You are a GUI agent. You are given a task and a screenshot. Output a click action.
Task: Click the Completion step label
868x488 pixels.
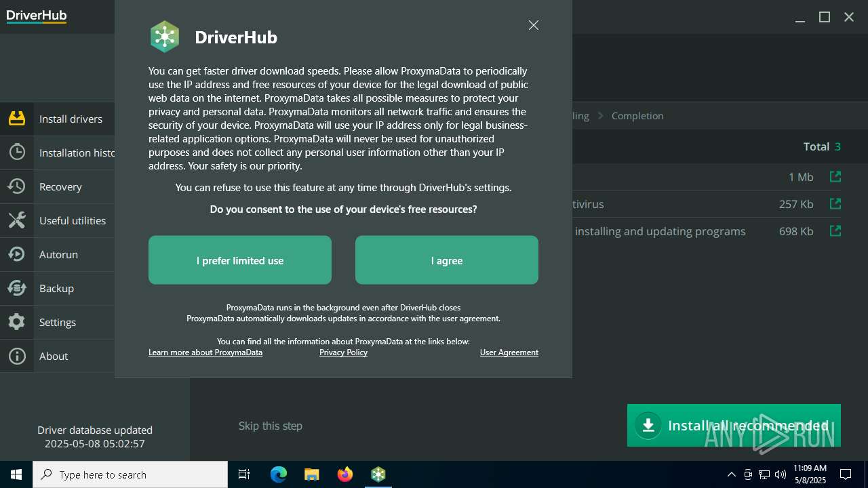(637, 116)
